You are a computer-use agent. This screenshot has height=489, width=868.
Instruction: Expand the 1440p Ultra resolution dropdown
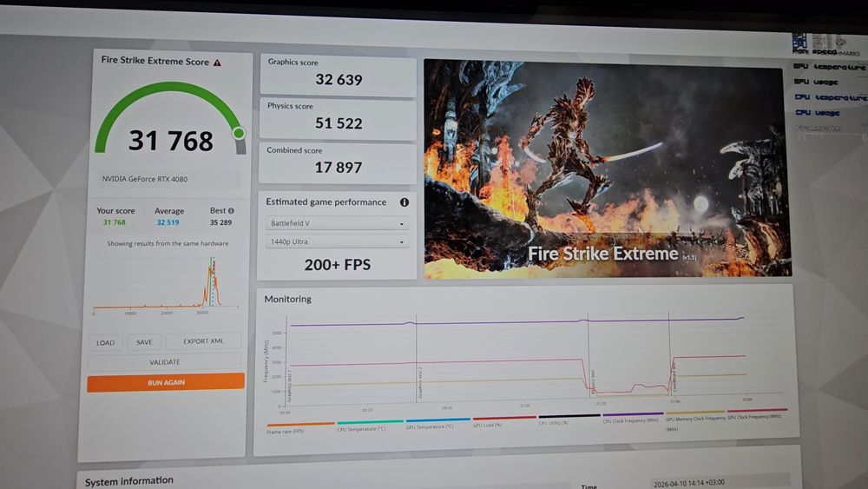tap(337, 241)
